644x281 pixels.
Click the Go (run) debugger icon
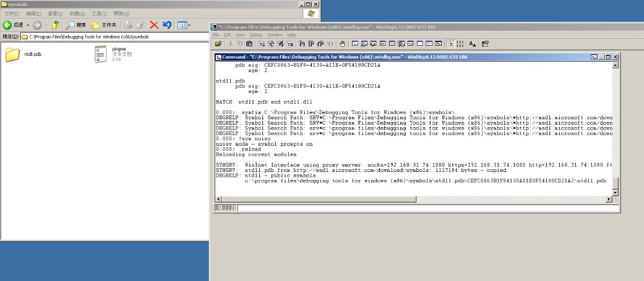tap(261, 44)
